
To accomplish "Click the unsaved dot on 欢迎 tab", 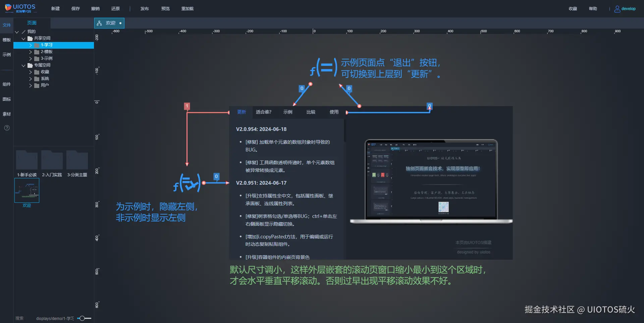I will pyautogui.click(x=120, y=23).
